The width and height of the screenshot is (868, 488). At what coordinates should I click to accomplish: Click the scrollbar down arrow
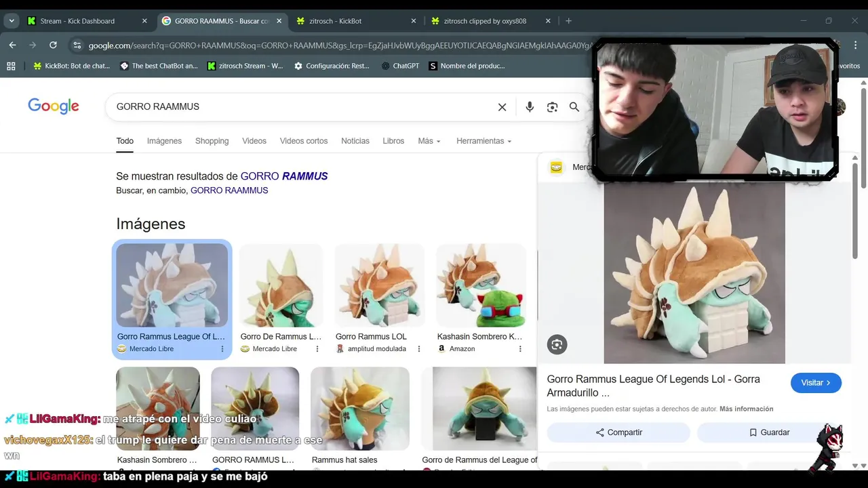coord(863,466)
